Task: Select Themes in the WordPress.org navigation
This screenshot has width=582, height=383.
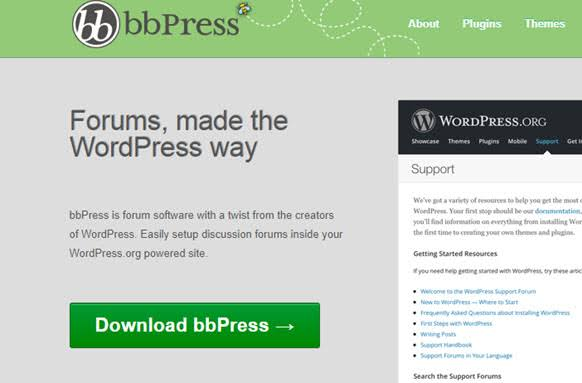Action: [459, 141]
